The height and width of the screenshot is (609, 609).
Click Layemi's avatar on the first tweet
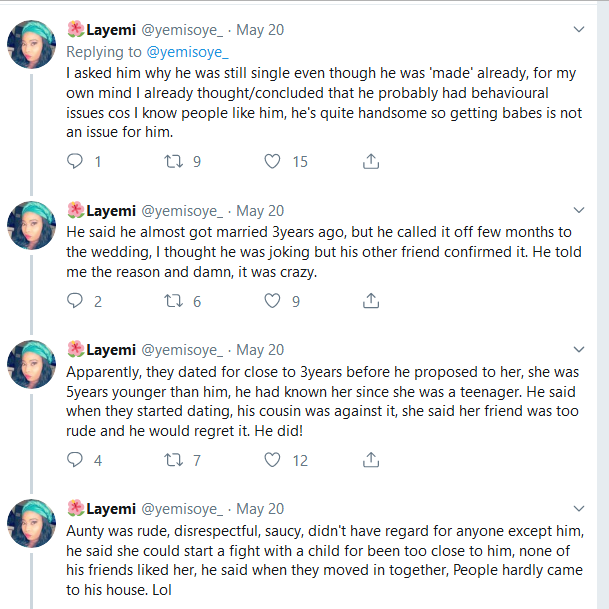pyautogui.click(x=31, y=45)
